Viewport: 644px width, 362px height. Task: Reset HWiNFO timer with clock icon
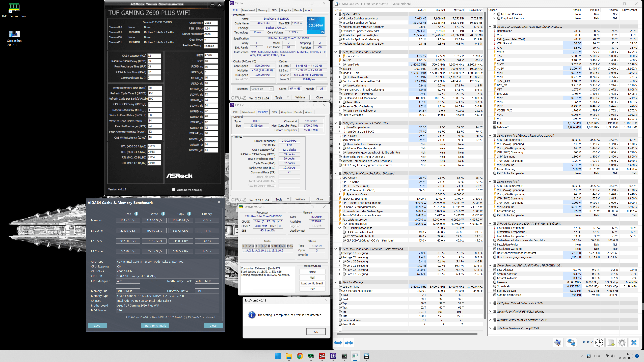point(599,343)
